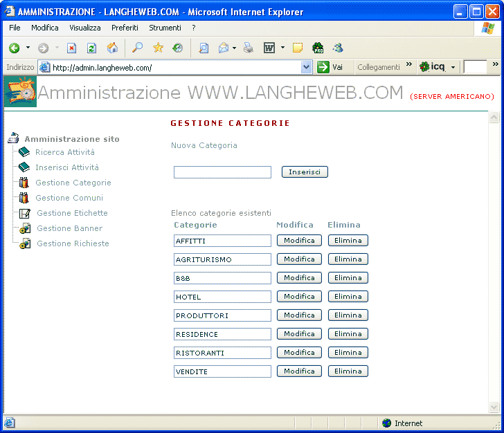504x433 pixels.
Task: Open the Discuss yellow note icon
Action: tap(297, 48)
